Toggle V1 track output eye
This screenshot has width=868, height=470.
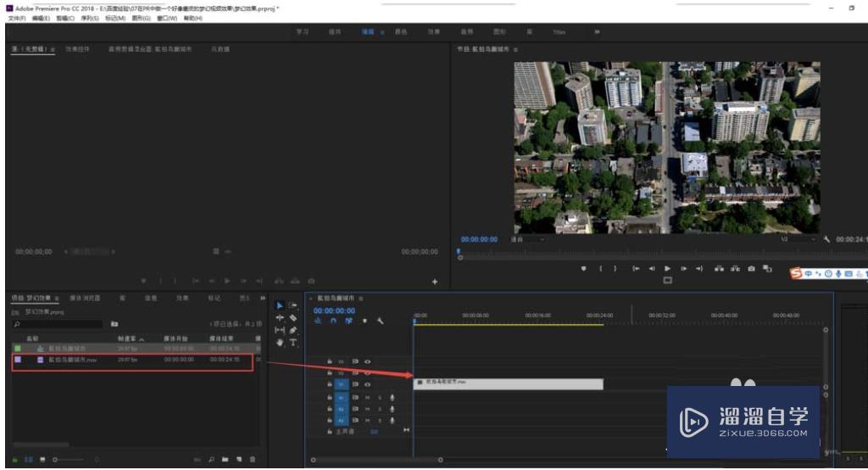[x=367, y=384]
